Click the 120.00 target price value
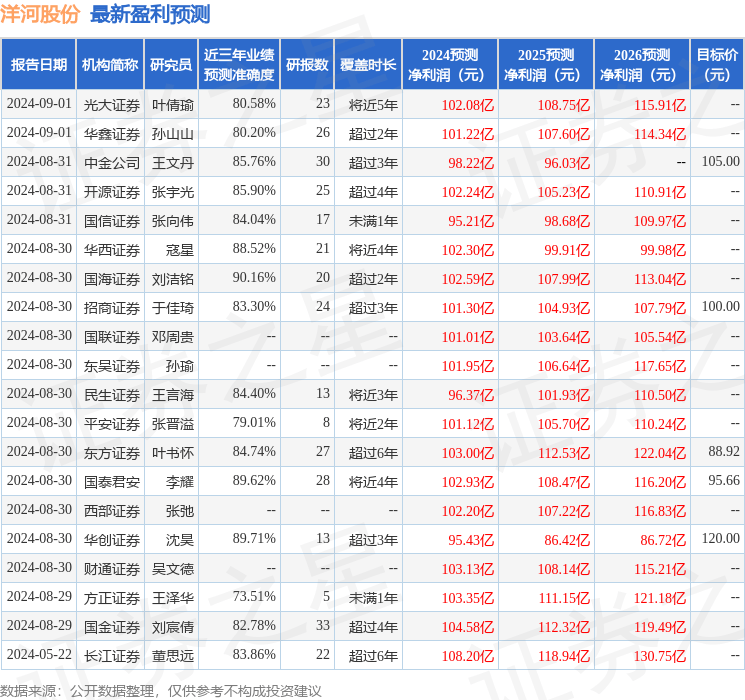The height and width of the screenshot is (700, 745). coord(720,538)
